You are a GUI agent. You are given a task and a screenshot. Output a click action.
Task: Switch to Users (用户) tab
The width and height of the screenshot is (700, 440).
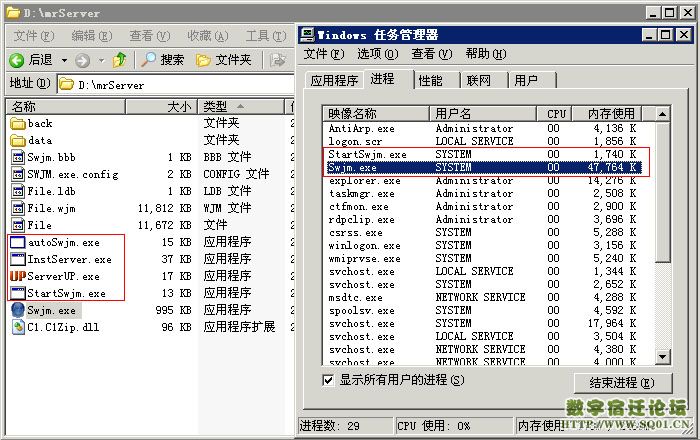(532, 80)
